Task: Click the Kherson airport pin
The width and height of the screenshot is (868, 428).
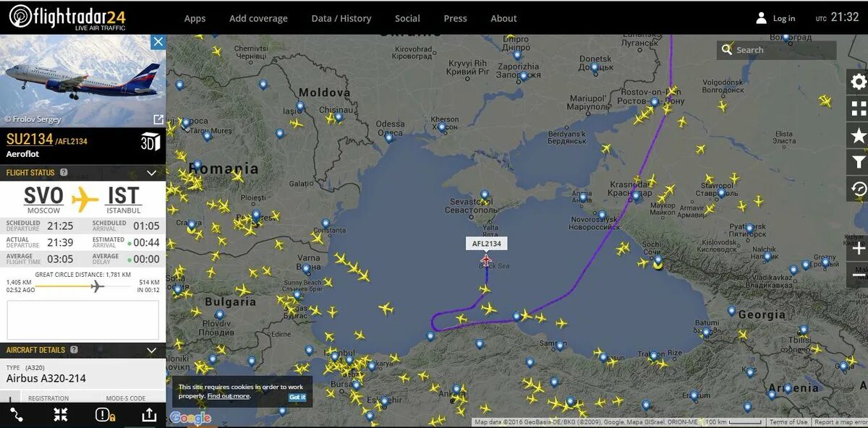Action: point(441,127)
